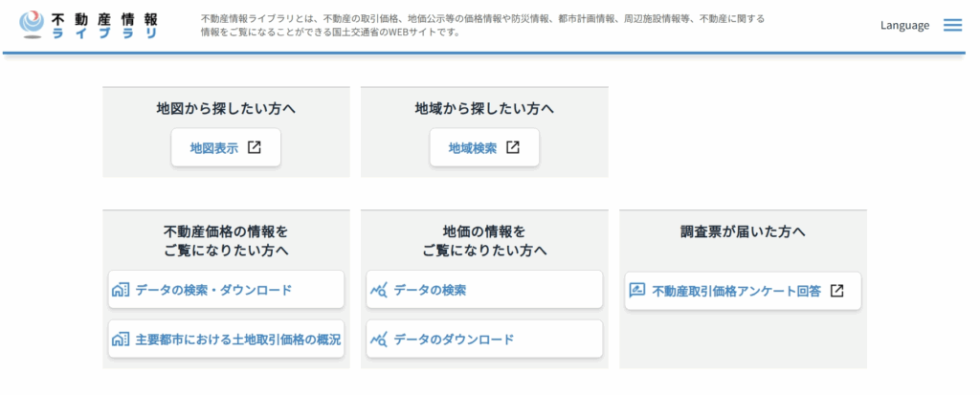This screenshot has width=980, height=395.
Task: Choose データのダウンロード under land price information
Action: pyautogui.click(x=455, y=340)
